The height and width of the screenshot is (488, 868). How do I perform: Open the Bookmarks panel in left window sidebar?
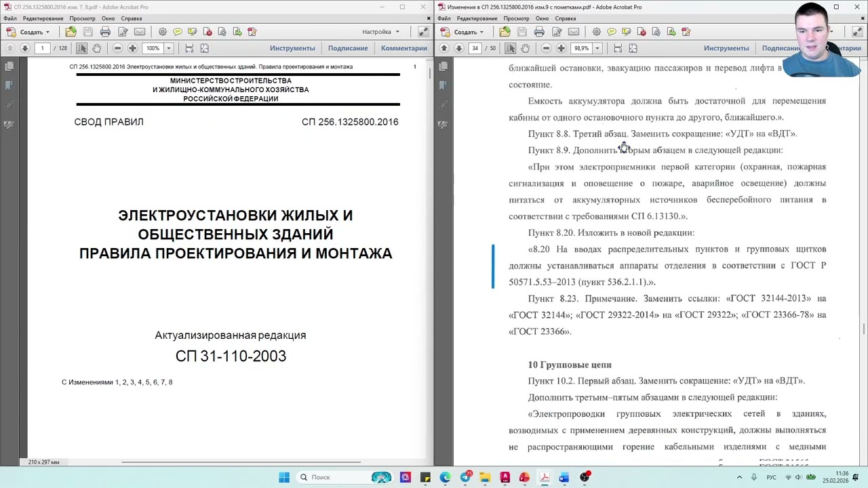[9, 85]
